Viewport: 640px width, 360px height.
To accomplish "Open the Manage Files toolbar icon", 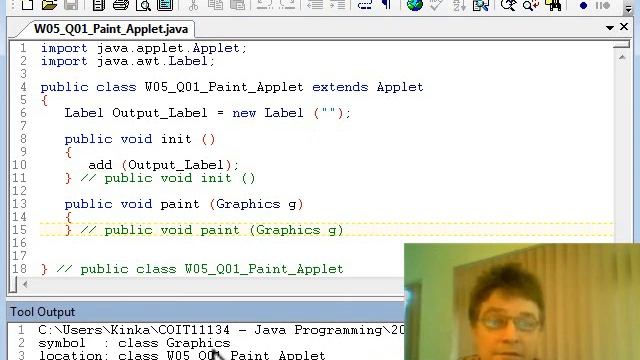I will coord(98,5).
